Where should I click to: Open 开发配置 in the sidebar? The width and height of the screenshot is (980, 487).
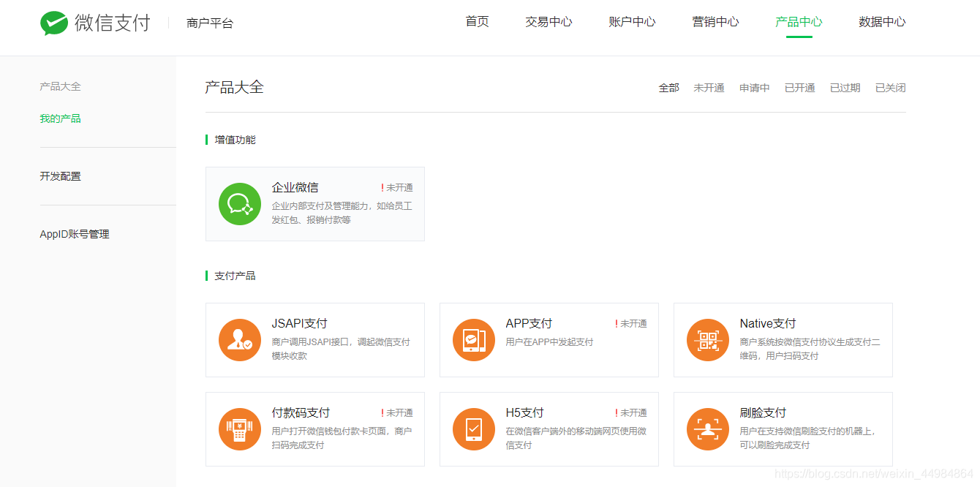click(60, 176)
